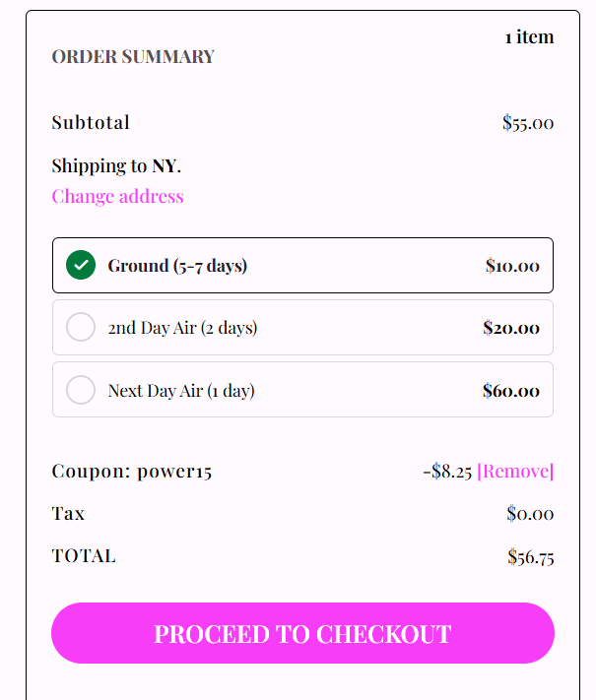This screenshot has height=700, width=596.
Task: Click the $20.00 2nd Day Air price
Action: click(511, 328)
